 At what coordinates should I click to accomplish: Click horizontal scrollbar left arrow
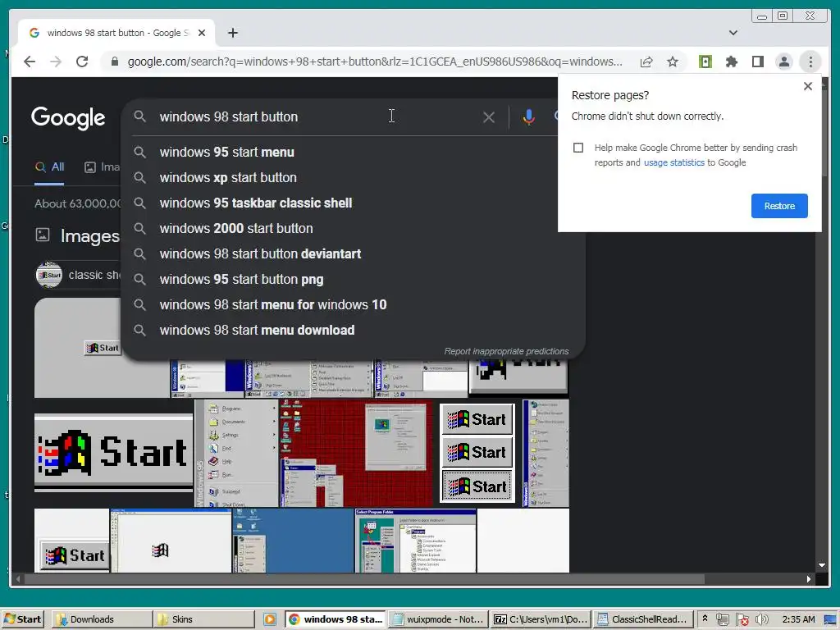pos(18,579)
